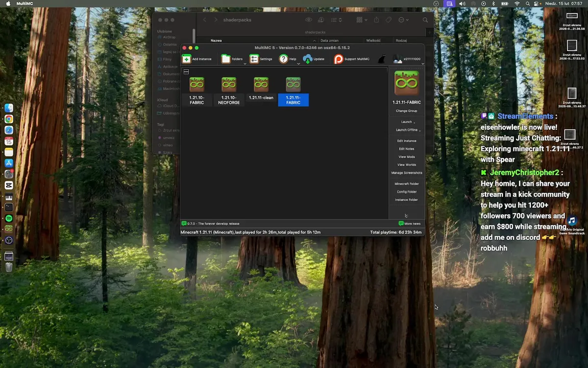Click Finder's Quick Look eye icon

(x=309, y=20)
